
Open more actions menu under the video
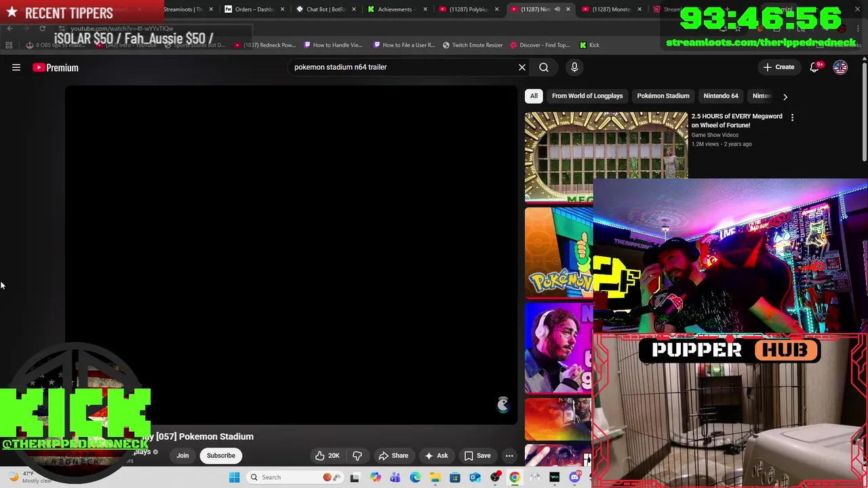tap(509, 455)
